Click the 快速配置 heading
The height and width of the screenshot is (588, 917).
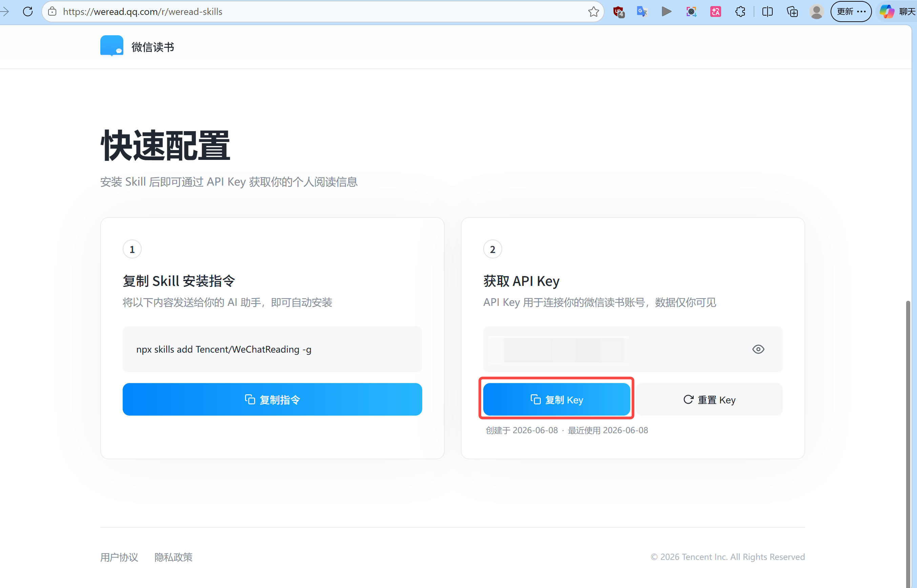click(x=165, y=145)
